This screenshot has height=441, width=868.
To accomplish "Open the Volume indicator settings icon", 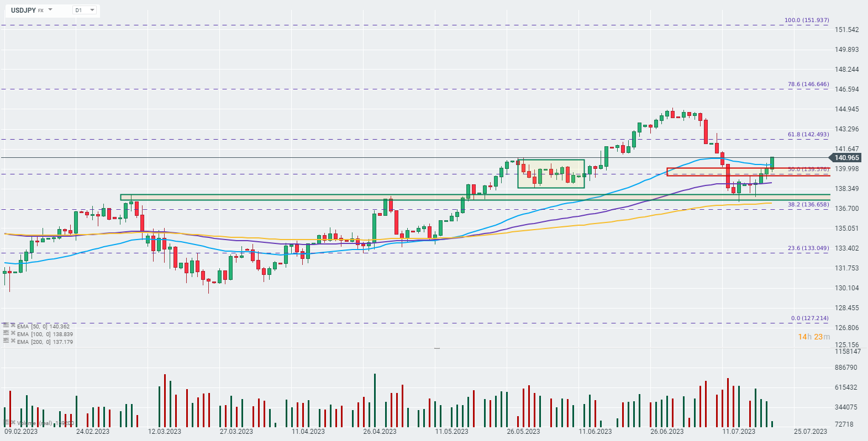I will click(6, 423).
